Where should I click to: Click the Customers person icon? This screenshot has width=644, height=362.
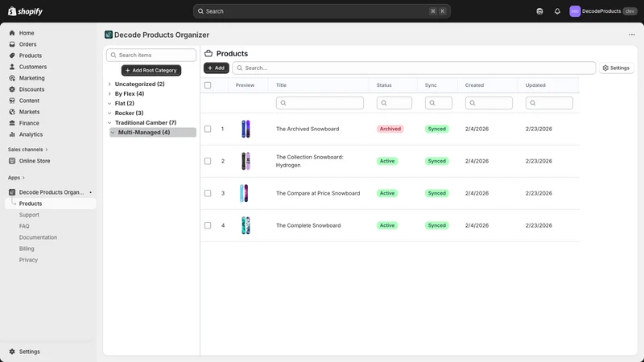coord(12,67)
